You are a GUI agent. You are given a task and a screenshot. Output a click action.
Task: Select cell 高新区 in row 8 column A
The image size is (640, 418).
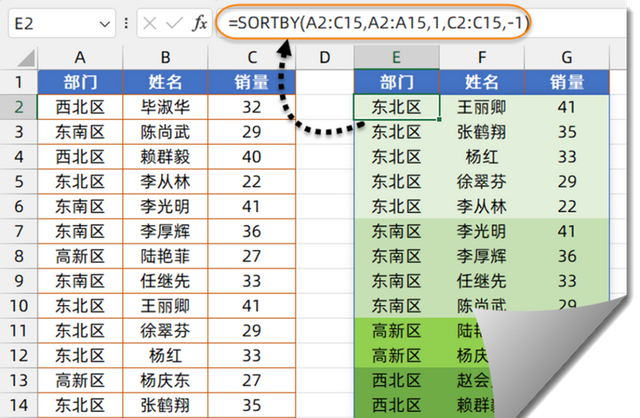(80, 256)
